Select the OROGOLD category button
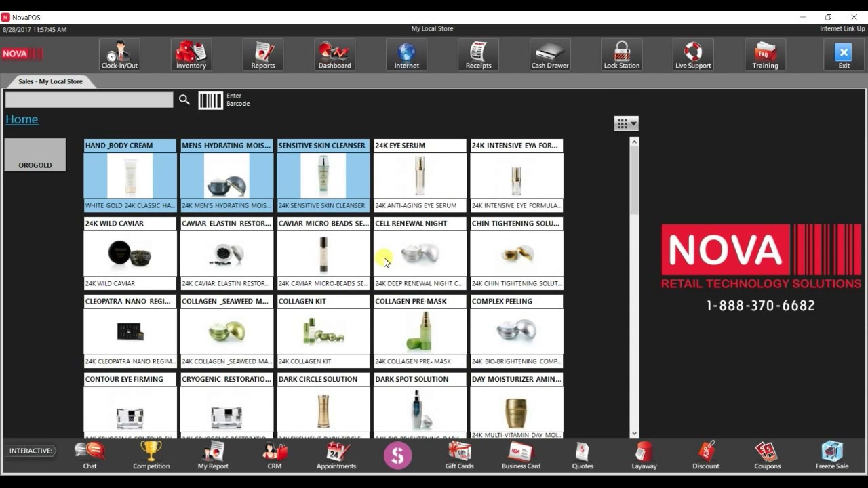This screenshot has width=868, height=488. [35, 155]
